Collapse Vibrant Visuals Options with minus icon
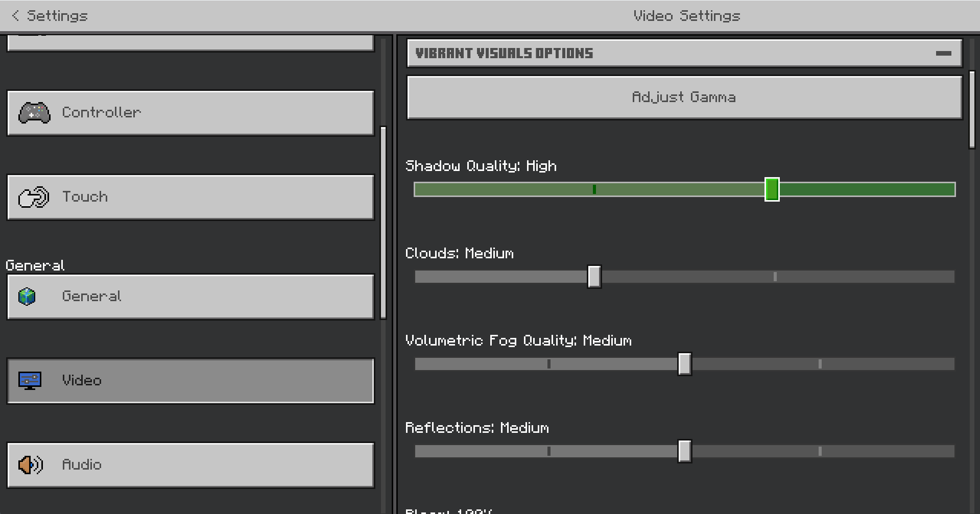The height and width of the screenshot is (514, 980). pos(943,53)
